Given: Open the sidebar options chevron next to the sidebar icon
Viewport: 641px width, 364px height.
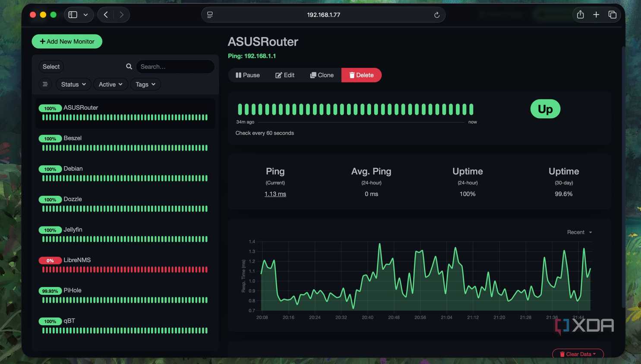Looking at the screenshot, I should (85, 15).
